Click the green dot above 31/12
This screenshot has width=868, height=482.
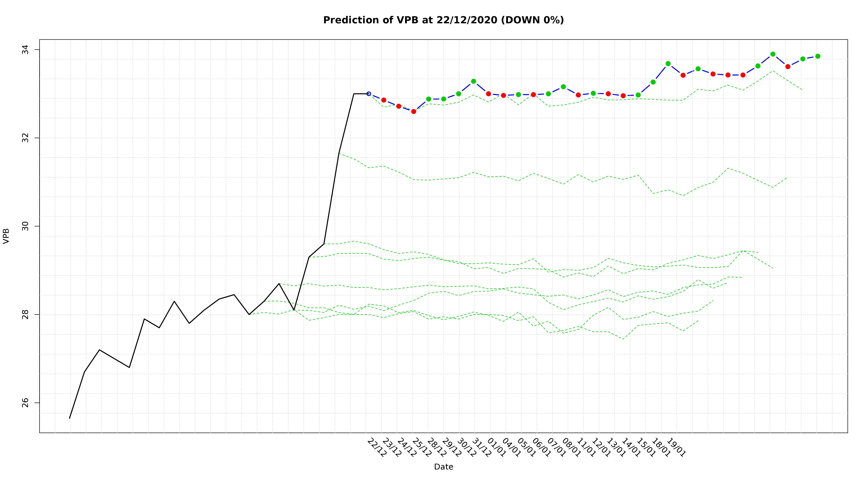click(x=473, y=81)
